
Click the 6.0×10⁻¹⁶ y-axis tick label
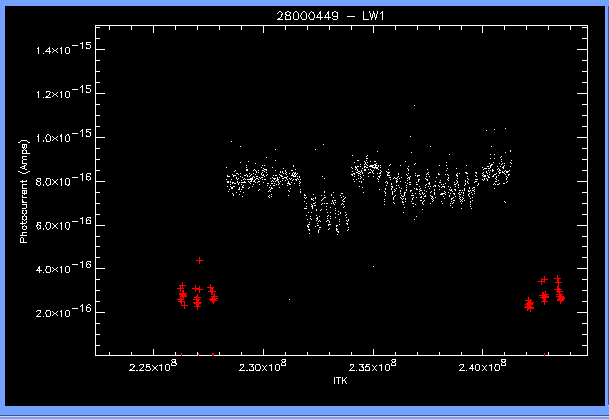click(x=66, y=225)
